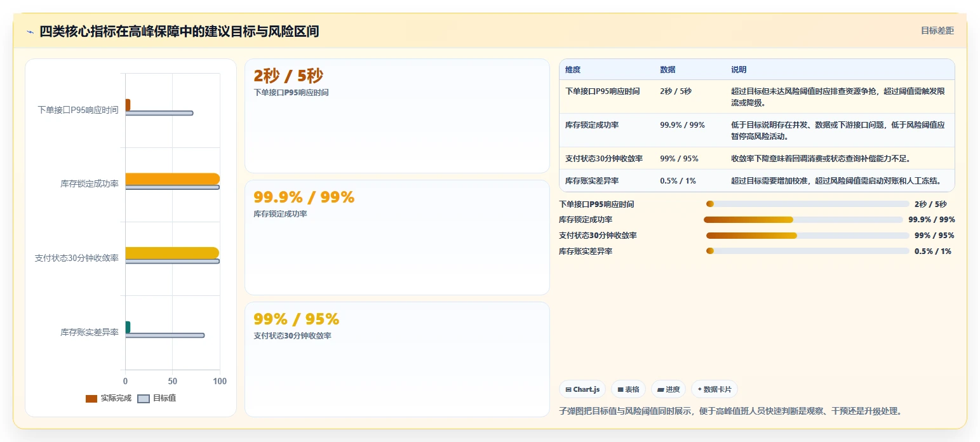Click the large 99% / 95% card value
Screen dimensions: 980x442
click(296, 318)
